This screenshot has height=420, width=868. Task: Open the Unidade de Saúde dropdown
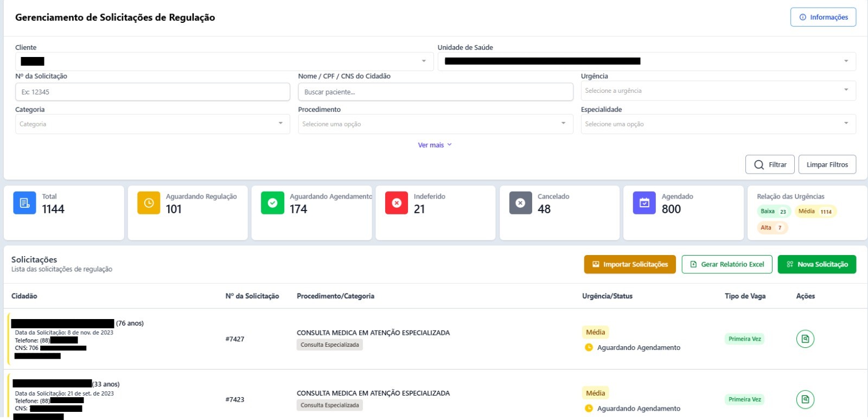pos(647,61)
